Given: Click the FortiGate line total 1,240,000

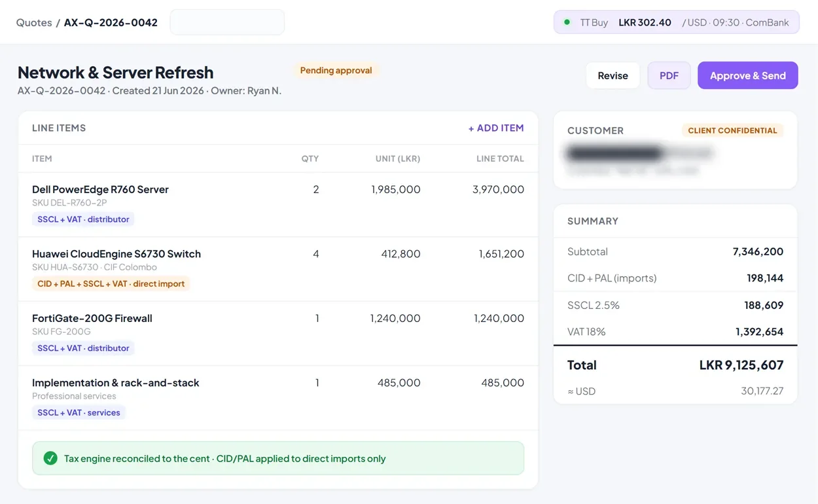Looking at the screenshot, I should pos(499,318).
